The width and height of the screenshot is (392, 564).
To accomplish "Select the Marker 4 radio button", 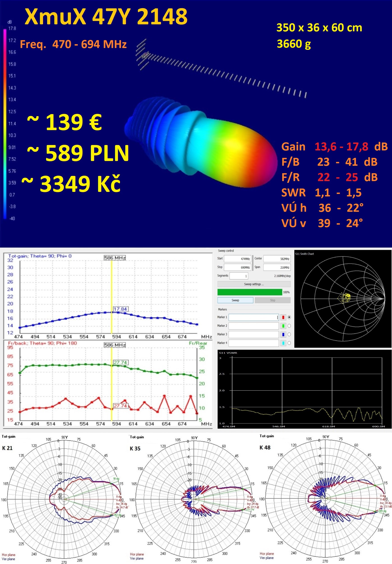I will [289, 343].
